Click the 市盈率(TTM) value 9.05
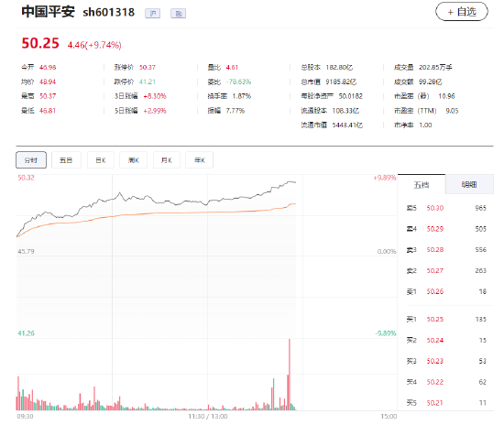The height and width of the screenshot is (425, 504). click(452, 111)
